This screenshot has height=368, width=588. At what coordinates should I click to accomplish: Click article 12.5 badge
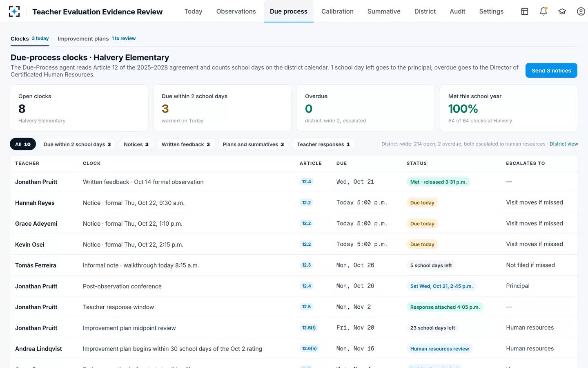(x=306, y=307)
